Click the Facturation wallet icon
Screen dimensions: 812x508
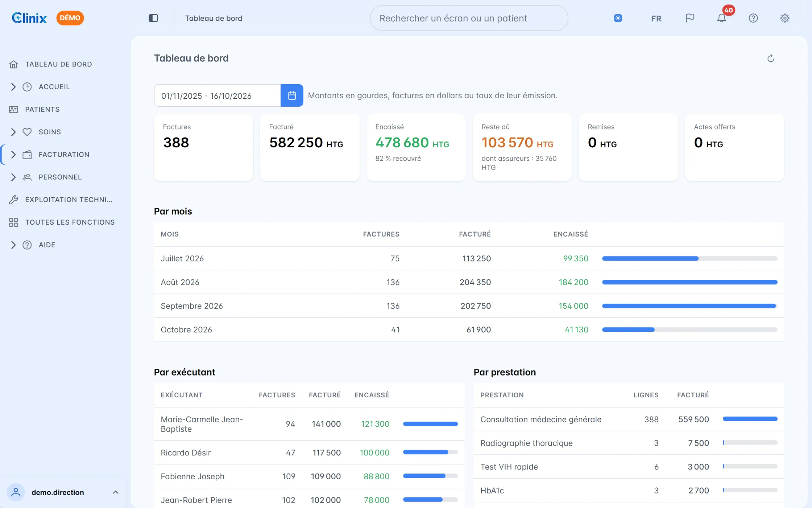click(27, 155)
